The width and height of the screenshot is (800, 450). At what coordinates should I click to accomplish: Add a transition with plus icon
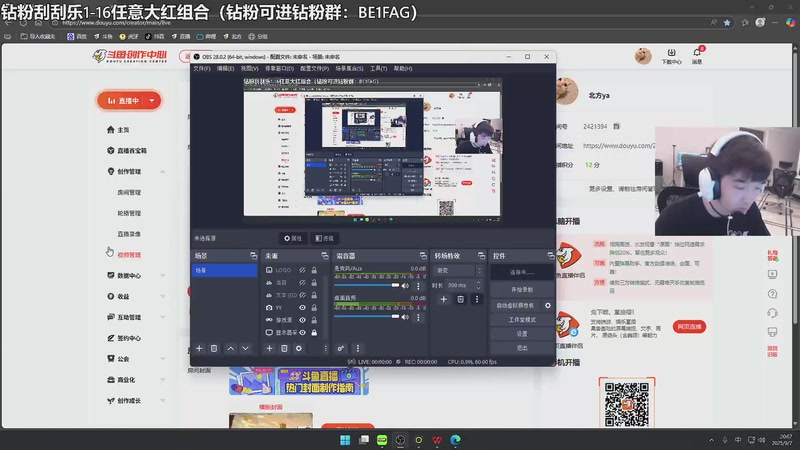443,299
